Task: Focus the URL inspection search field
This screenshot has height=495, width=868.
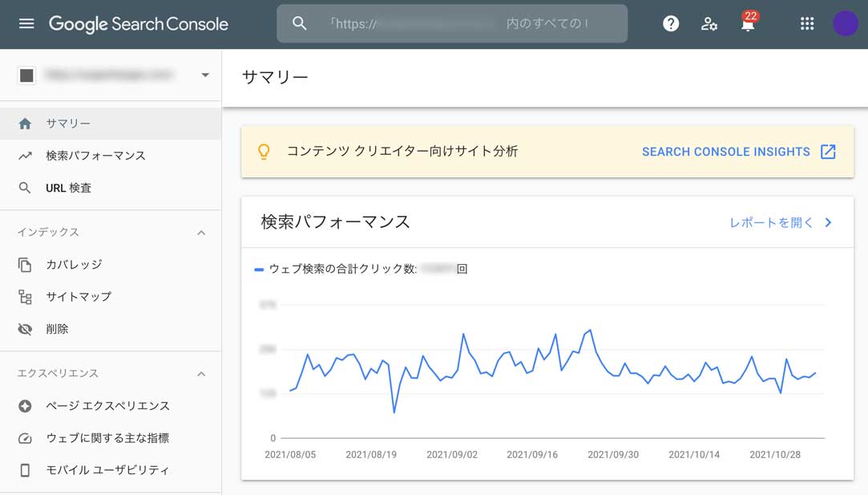Action: pyautogui.click(x=452, y=24)
